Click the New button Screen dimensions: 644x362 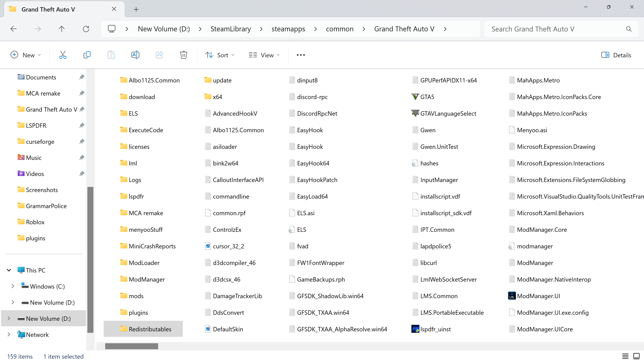25,55
